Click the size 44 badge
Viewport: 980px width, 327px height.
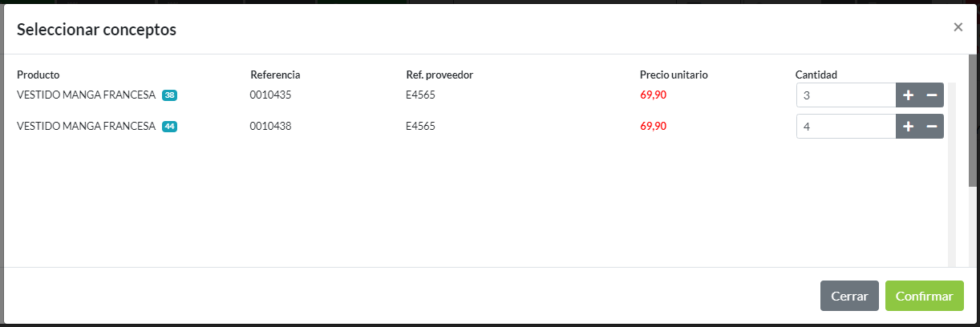pos(169,127)
